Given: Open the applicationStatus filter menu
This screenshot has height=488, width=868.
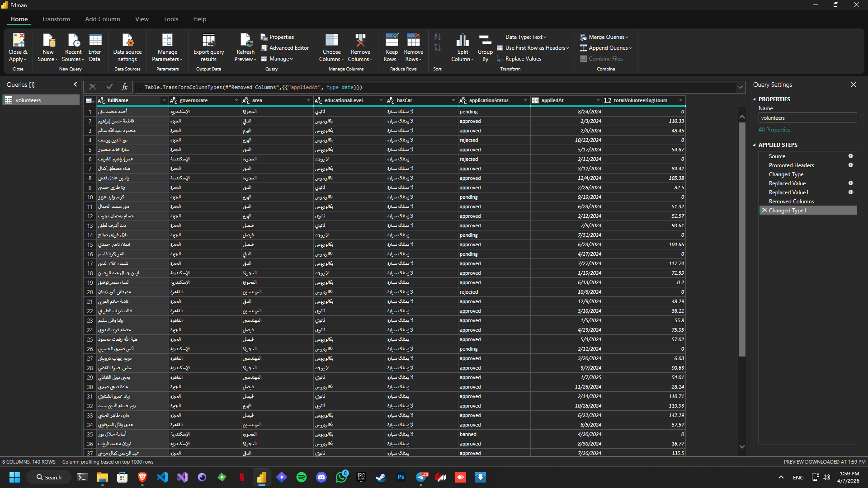Looking at the screenshot, I should [525, 100].
